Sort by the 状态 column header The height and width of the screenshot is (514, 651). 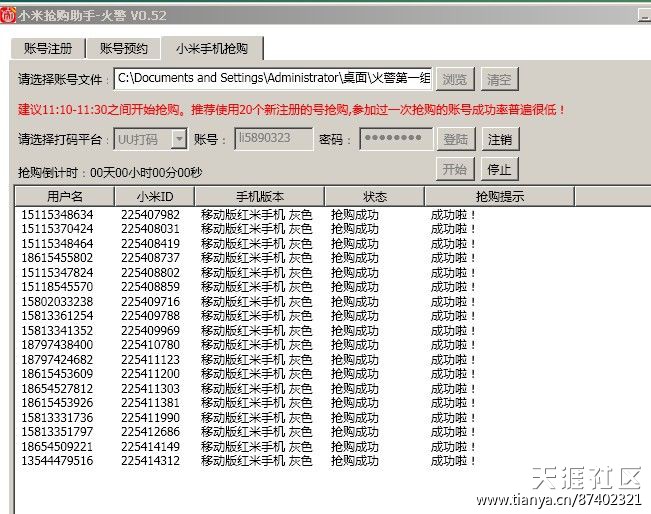[374, 196]
